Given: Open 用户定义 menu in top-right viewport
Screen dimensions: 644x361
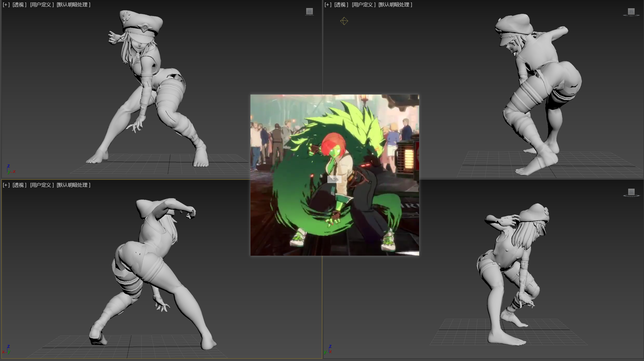Looking at the screenshot, I should pos(363,4).
